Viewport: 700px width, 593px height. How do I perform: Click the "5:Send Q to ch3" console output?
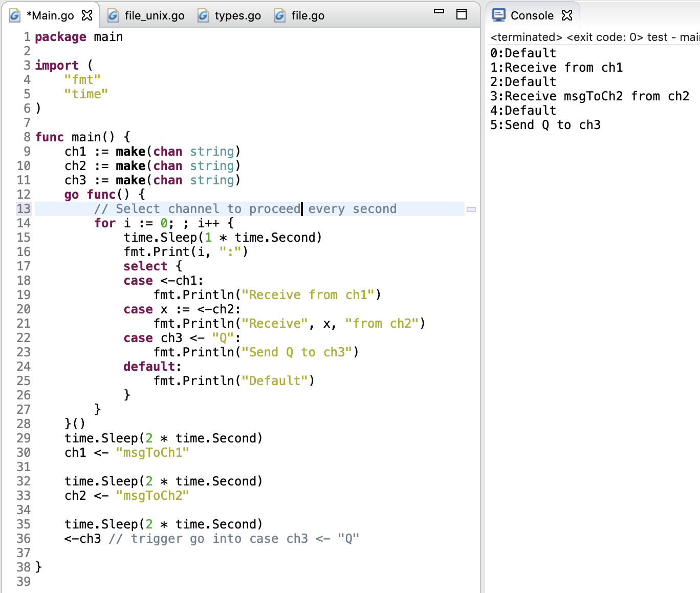tap(545, 125)
